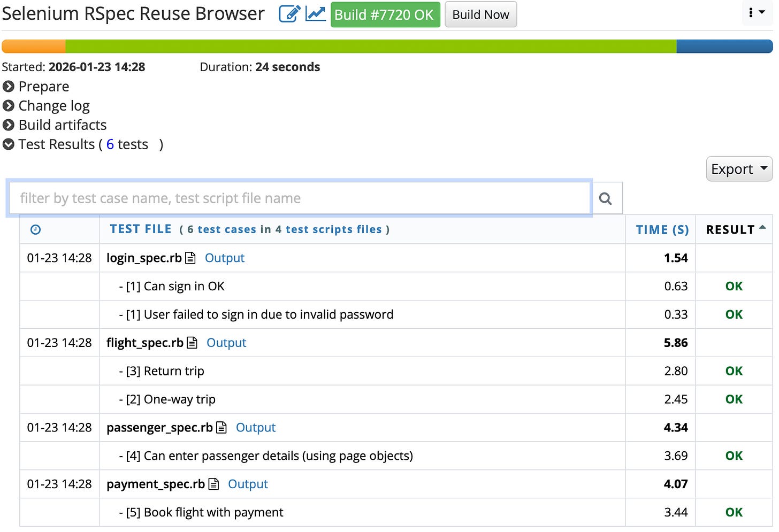Click the Build Now button
This screenshot has height=532, width=779.
[x=480, y=14]
